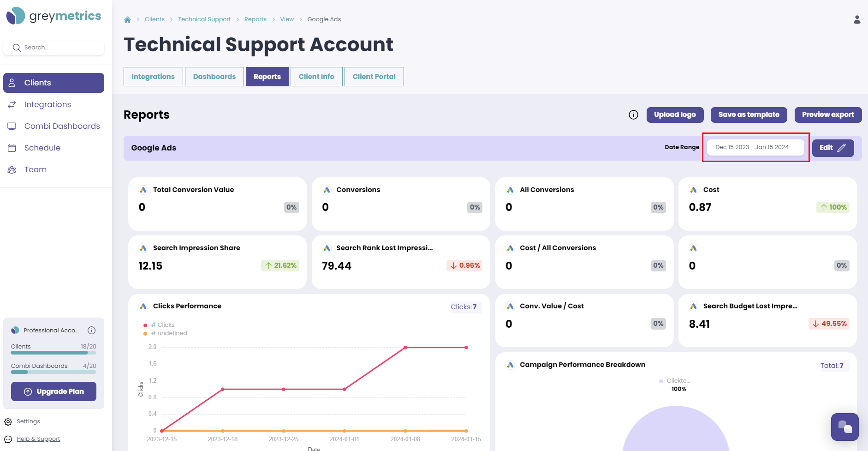Go to Reports breadcrumb link
Viewport: 868px width, 451px height.
tap(256, 19)
